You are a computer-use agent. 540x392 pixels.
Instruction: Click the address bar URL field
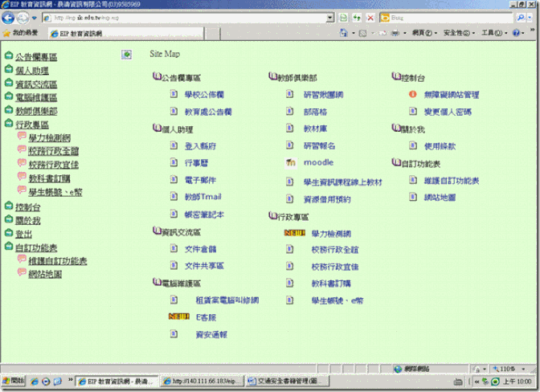pos(189,18)
